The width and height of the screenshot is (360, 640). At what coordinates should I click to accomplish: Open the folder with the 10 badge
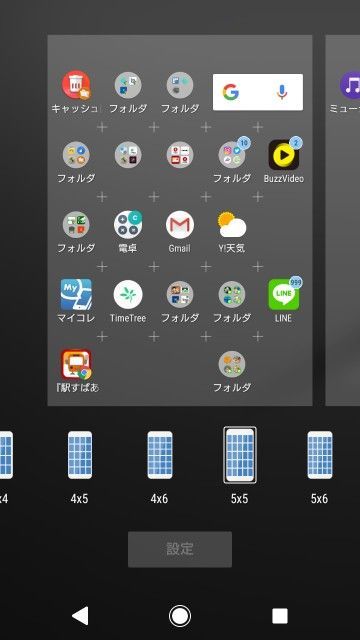232,155
